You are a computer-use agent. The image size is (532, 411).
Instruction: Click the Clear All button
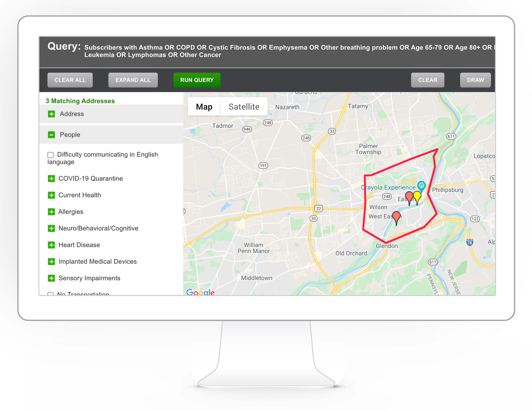click(x=70, y=80)
